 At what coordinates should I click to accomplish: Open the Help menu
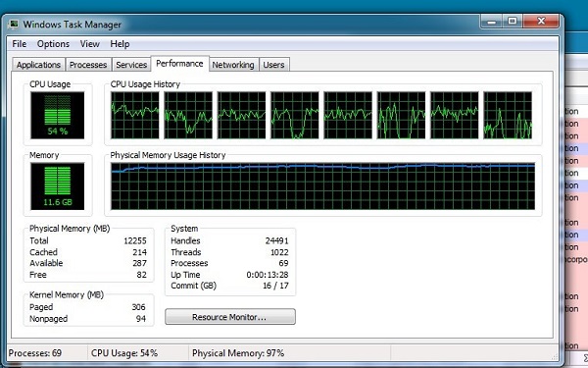(x=120, y=44)
